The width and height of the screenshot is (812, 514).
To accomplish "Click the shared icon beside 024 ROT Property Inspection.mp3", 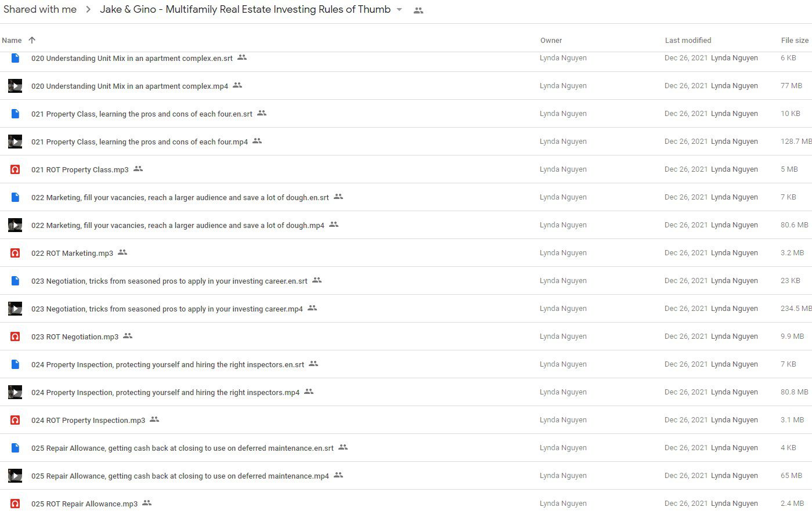I will (154, 419).
